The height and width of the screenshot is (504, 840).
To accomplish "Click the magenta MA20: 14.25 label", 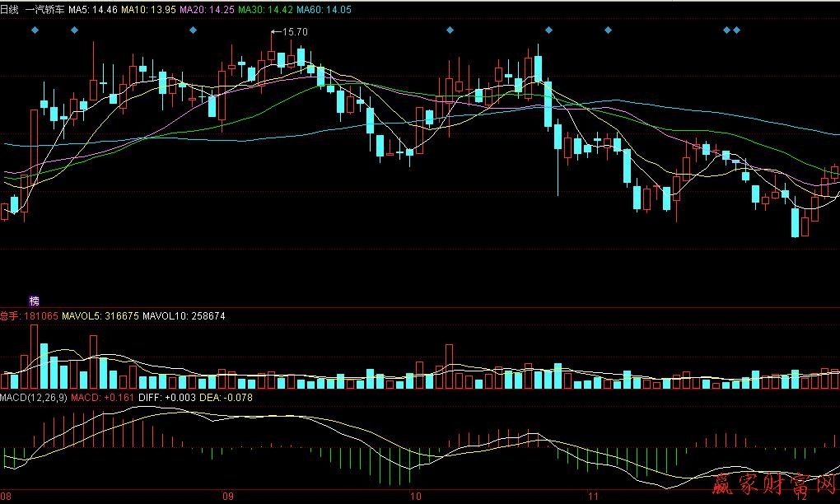I will coord(206,10).
